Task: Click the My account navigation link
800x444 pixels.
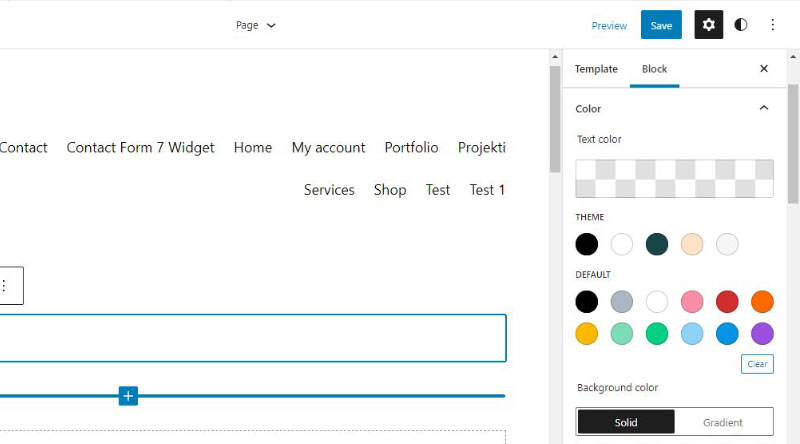Action: click(x=329, y=147)
